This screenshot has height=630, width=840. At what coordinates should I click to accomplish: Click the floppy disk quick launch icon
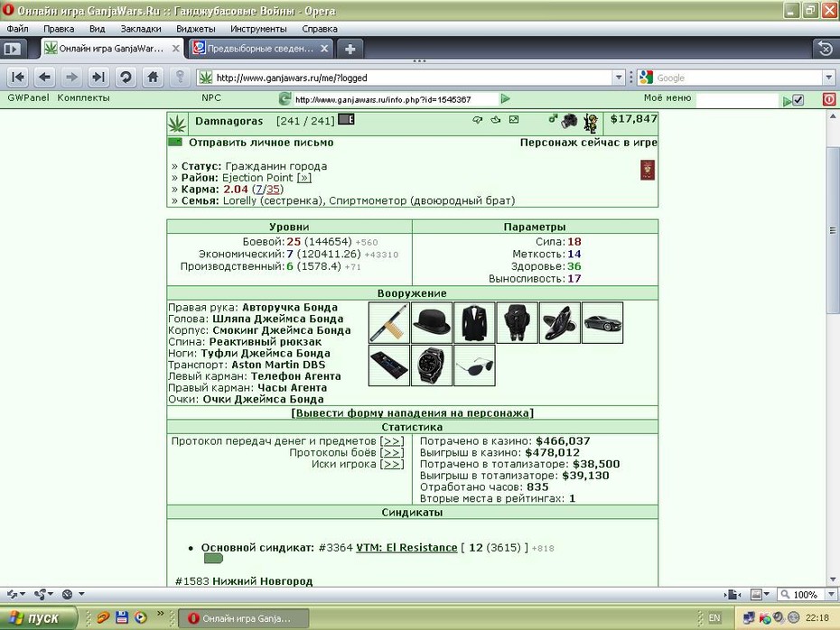pos(122,617)
